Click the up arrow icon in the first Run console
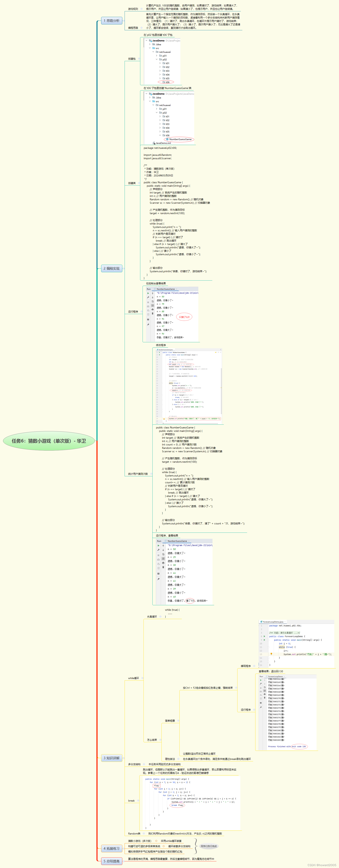The width and height of the screenshot is (339, 868). [153, 293]
